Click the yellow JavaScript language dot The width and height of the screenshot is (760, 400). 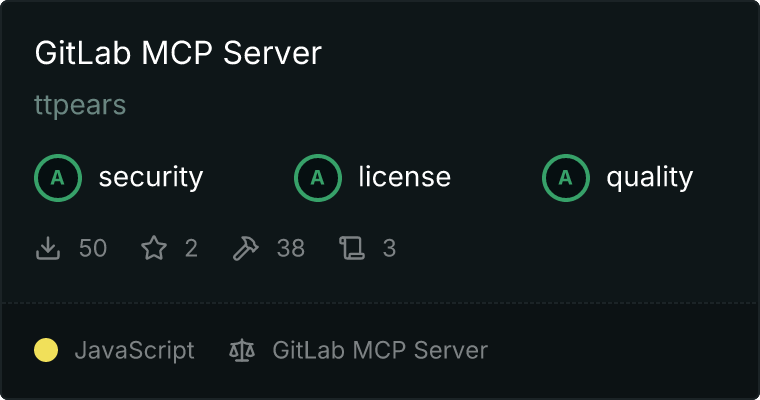click(46, 350)
